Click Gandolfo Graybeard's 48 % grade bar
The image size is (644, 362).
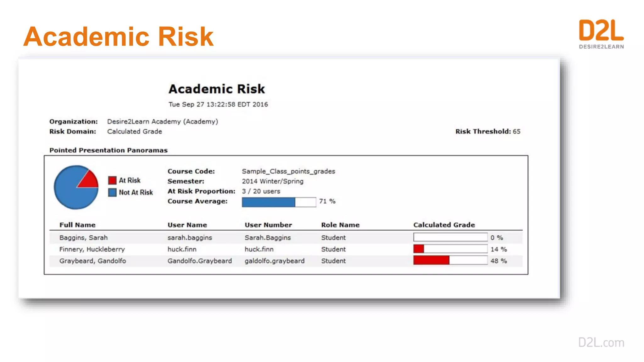450,261
